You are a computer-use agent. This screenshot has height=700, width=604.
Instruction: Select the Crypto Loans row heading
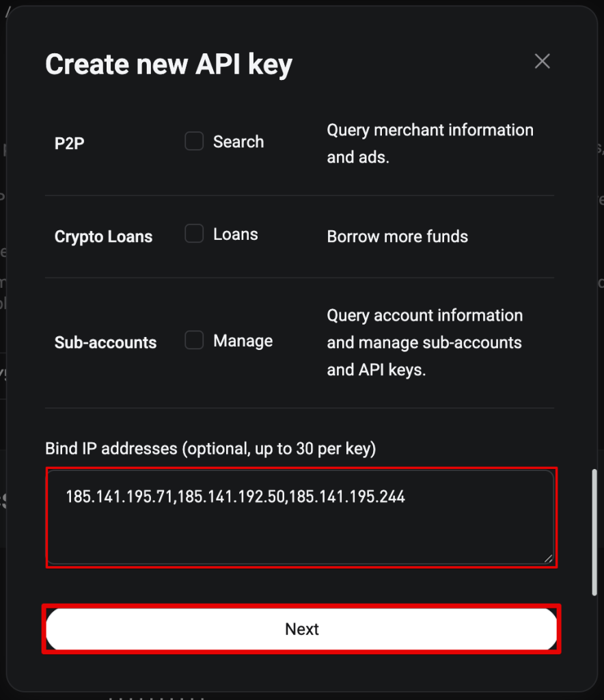pos(103,237)
